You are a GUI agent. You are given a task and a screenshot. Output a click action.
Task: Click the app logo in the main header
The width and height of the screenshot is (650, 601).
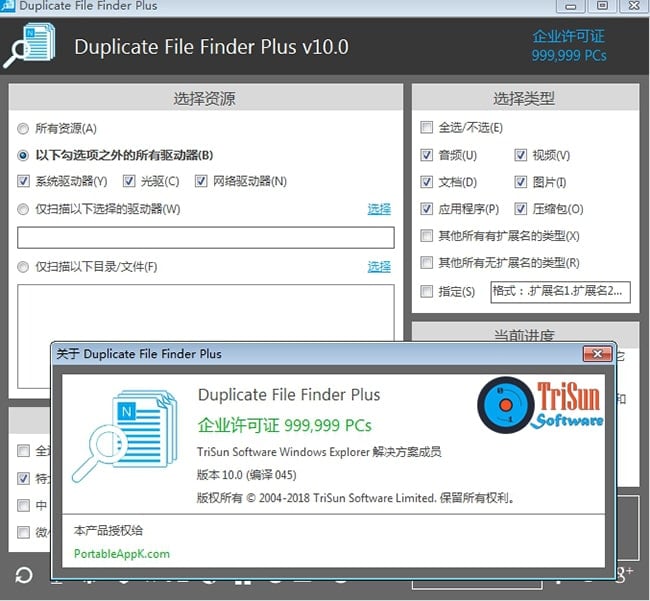pos(30,46)
